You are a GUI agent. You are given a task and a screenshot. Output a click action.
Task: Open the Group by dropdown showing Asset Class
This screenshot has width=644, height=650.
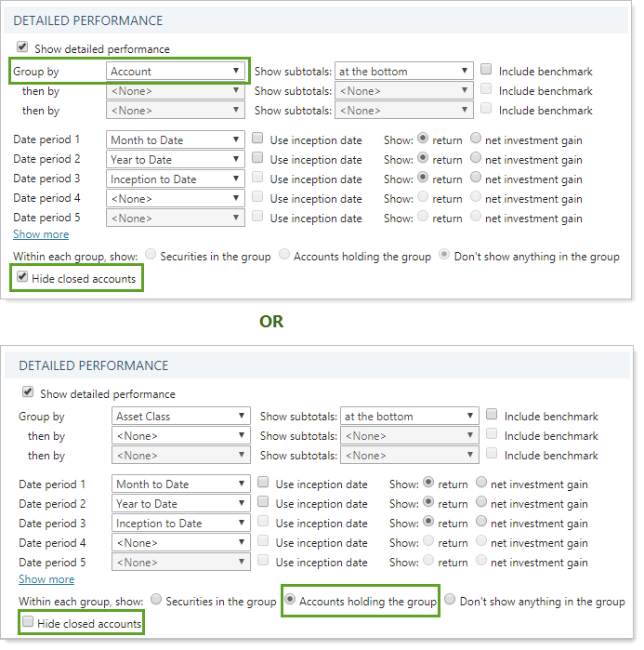[x=181, y=417]
